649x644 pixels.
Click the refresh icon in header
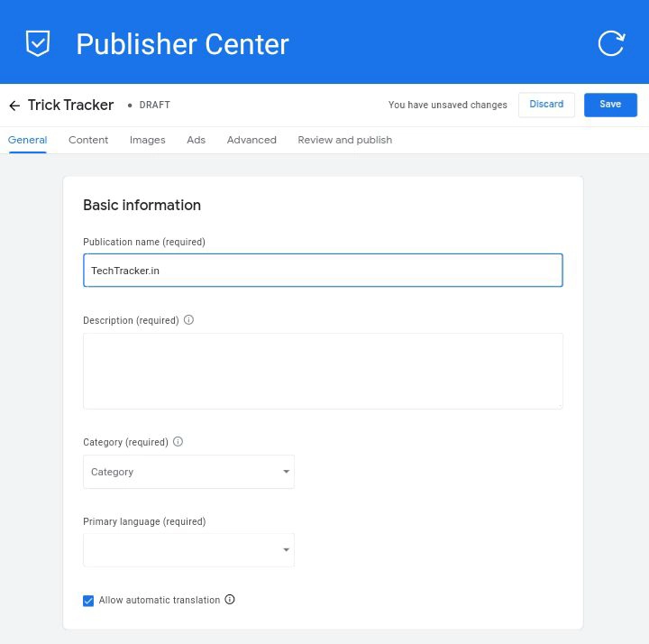[x=611, y=43]
